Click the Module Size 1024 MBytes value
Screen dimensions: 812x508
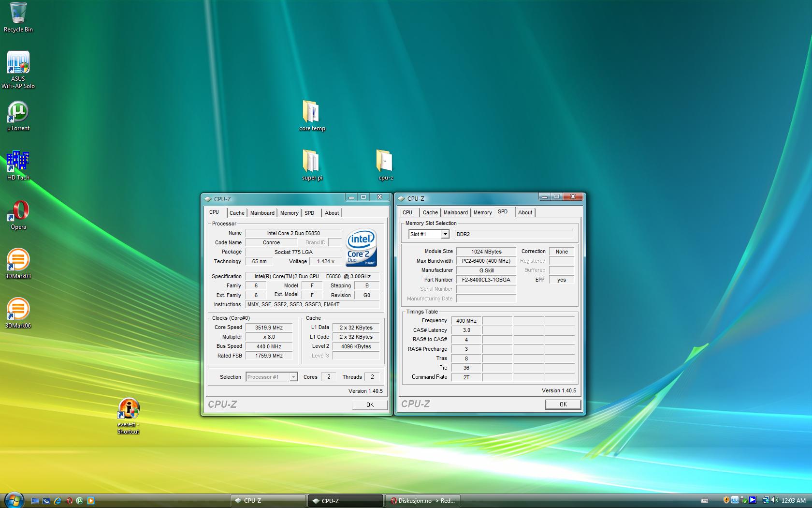pos(486,252)
